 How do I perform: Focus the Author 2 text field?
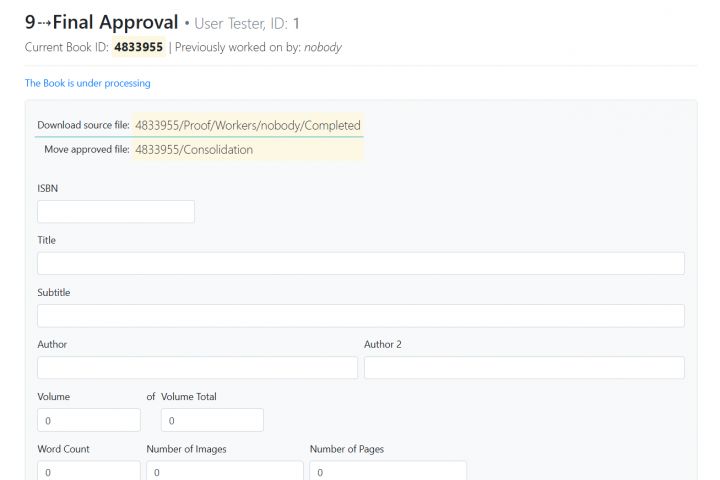pos(524,368)
